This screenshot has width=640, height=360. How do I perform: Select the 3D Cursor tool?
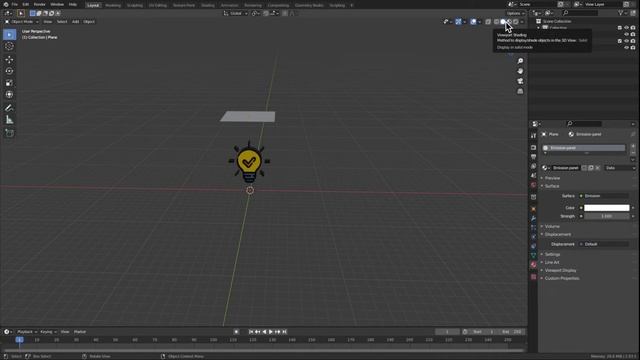pos(9,47)
